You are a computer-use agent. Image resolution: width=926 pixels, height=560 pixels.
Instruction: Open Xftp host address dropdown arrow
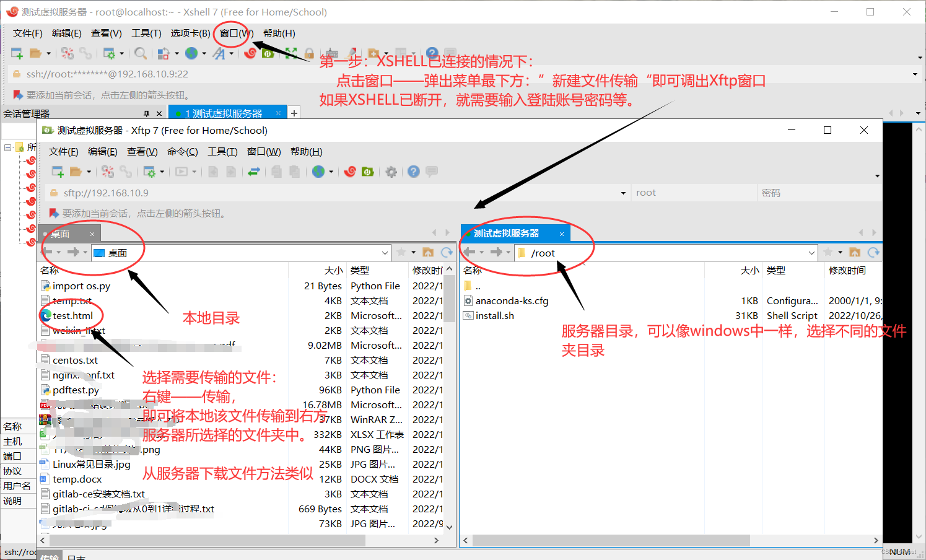pyautogui.click(x=623, y=193)
